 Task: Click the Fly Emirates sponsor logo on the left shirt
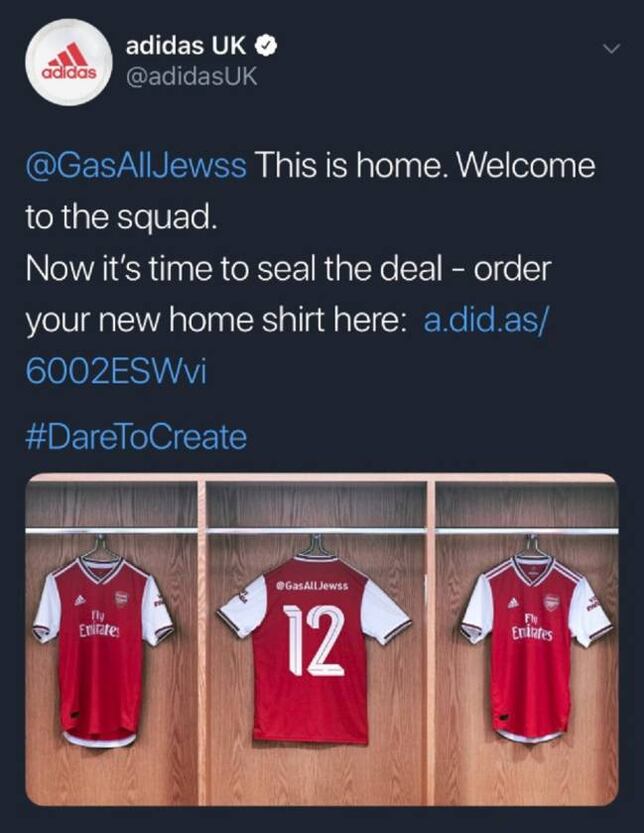pyautogui.click(x=100, y=623)
